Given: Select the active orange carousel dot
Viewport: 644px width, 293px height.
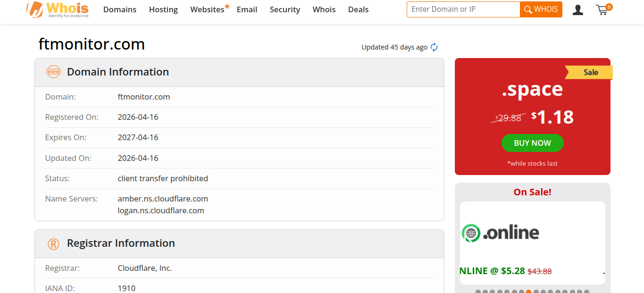Looking at the screenshot, I should click(x=528, y=292).
